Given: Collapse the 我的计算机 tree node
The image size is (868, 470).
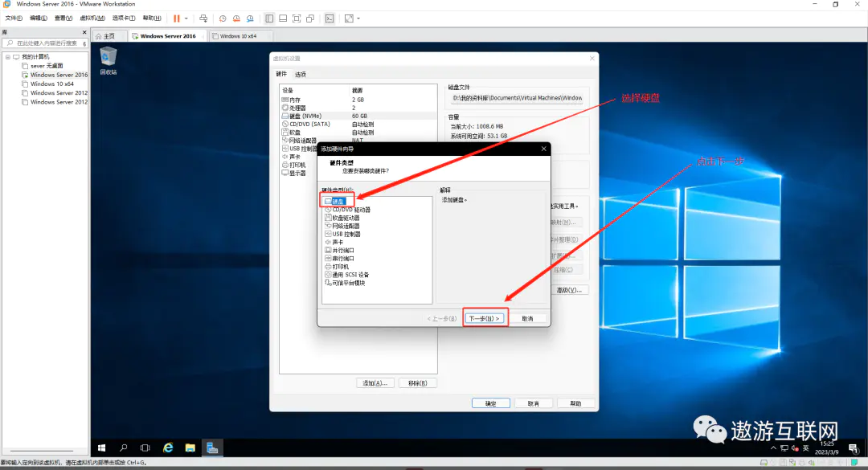Looking at the screenshot, I should (x=7, y=56).
